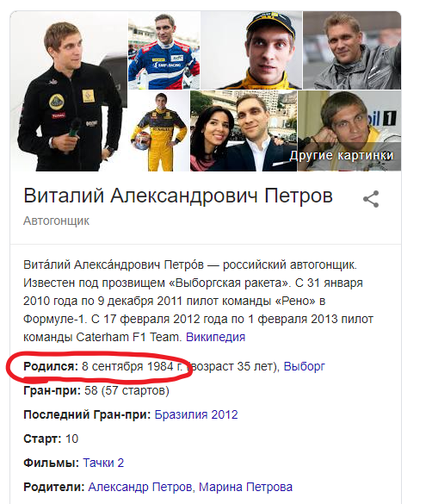Click the Автогонщик subtitle
This screenshot has width=426, height=504.
57,221
